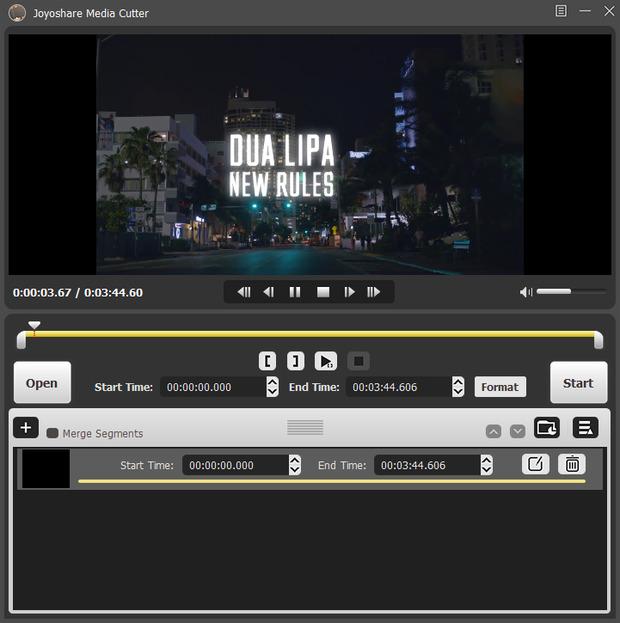Click the Format button

click(500, 387)
